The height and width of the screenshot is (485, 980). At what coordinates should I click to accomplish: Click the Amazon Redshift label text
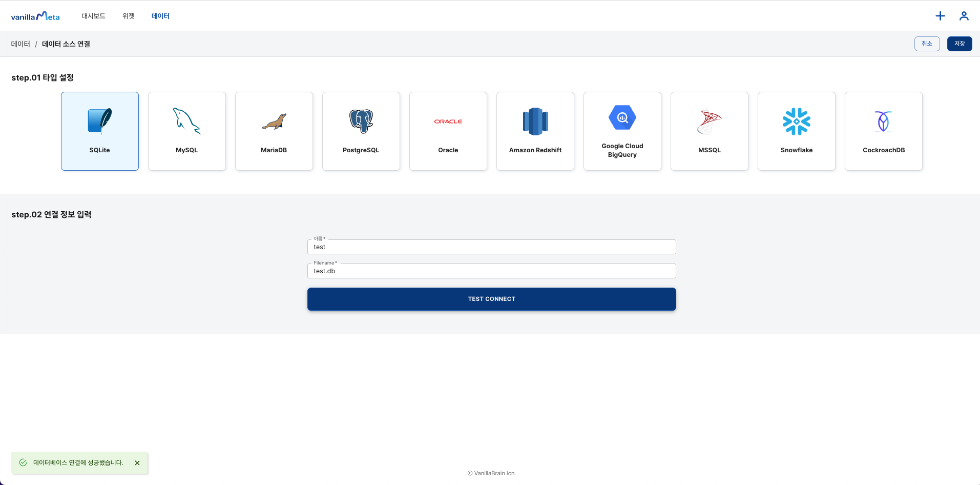(x=535, y=150)
